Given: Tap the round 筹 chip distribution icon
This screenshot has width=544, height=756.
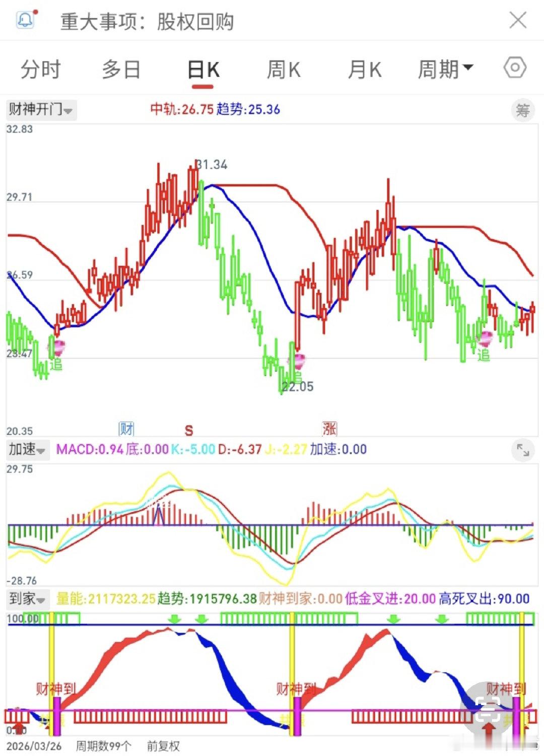Looking at the screenshot, I should point(523,110).
